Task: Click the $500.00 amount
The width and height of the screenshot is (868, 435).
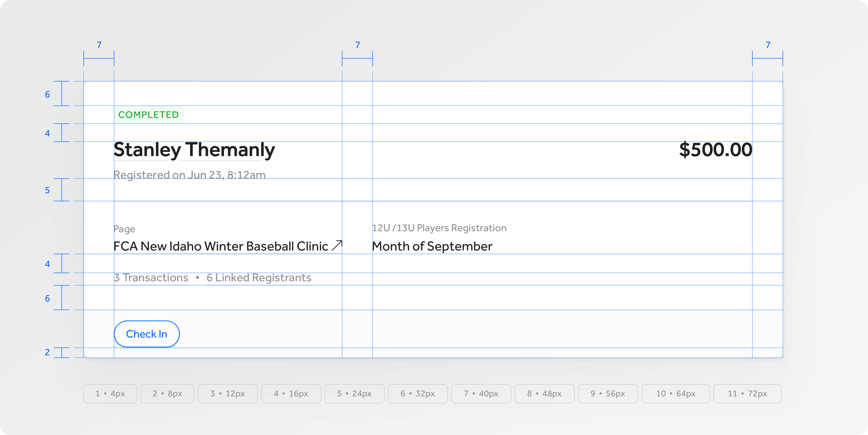Action: (x=715, y=150)
